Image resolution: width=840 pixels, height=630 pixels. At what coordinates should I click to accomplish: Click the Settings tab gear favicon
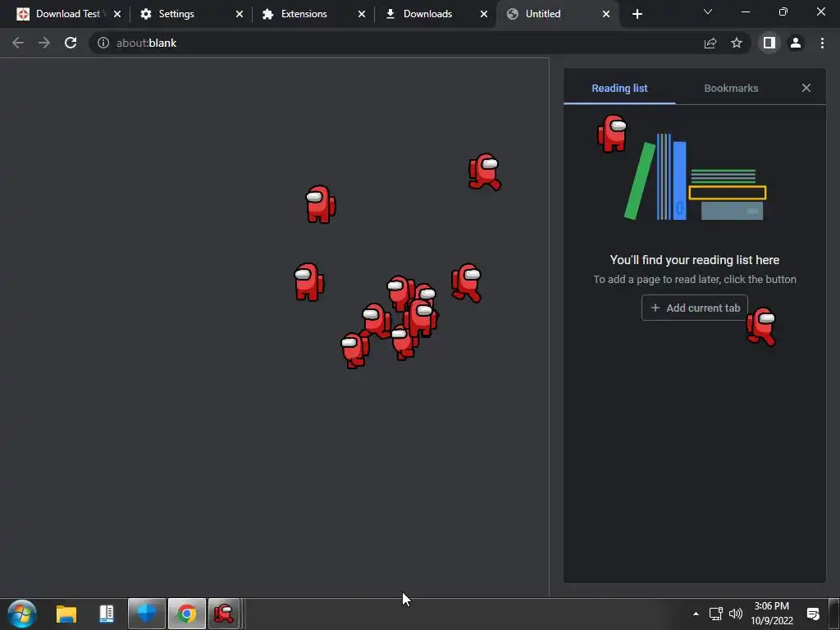click(x=146, y=14)
